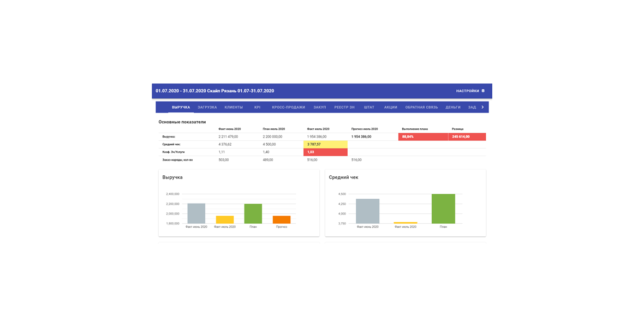The width and height of the screenshot is (644, 327).
Task: Click the orange Прогноз bar in Выручка chart
Action: coord(282,220)
